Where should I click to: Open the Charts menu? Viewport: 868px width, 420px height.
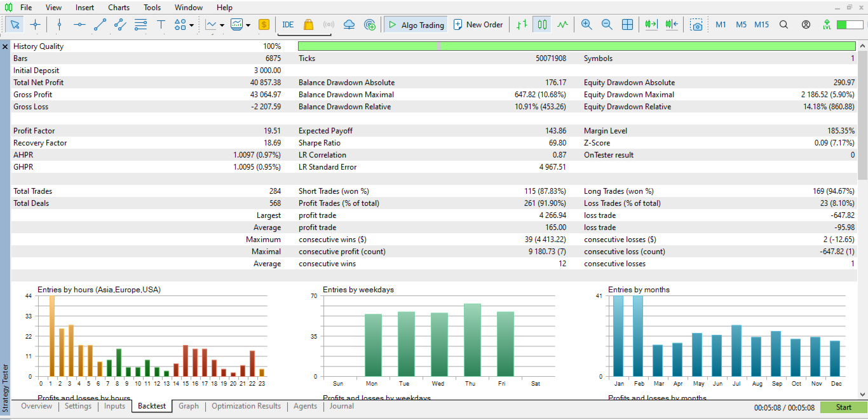point(118,8)
